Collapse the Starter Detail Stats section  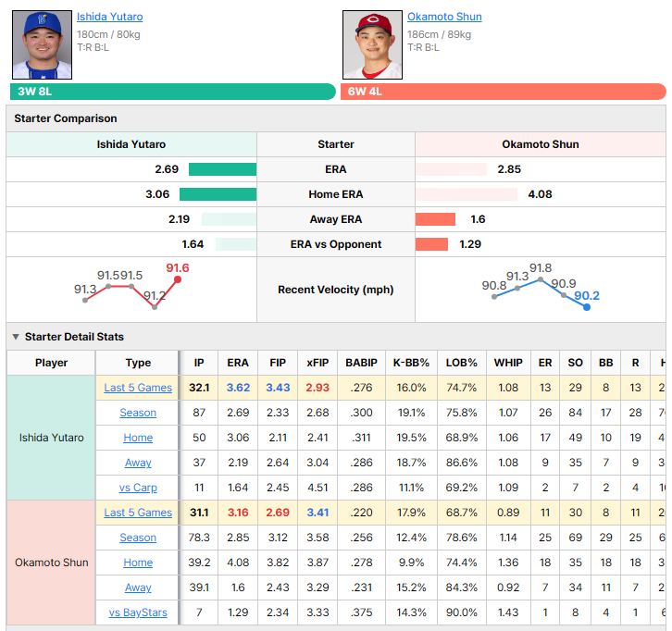click(x=16, y=337)
